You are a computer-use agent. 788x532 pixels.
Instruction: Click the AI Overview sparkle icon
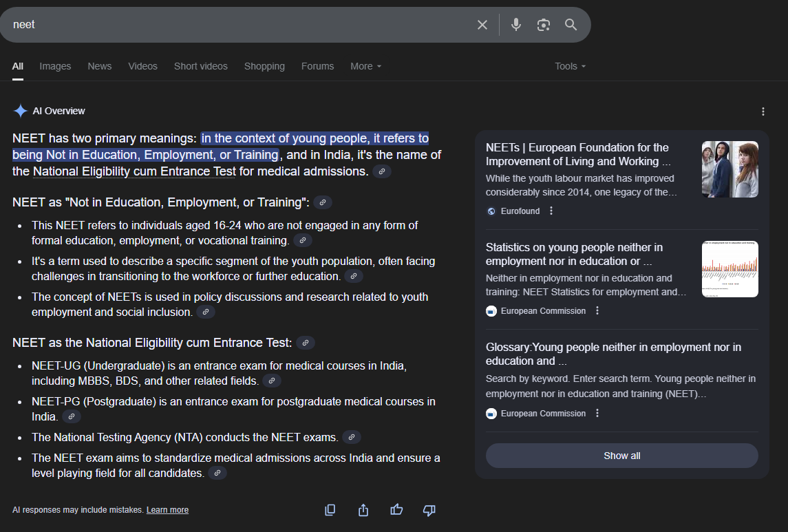(20, 111)
